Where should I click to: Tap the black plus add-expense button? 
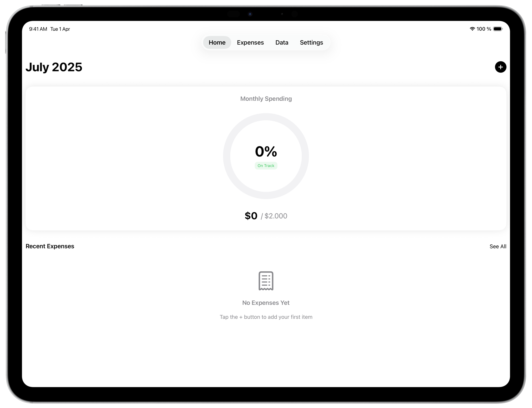[x=500, y=67]
